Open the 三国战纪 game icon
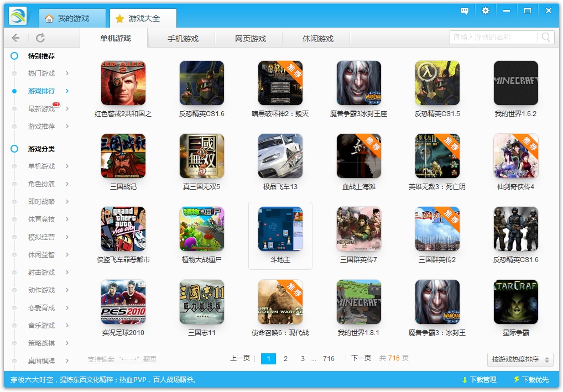This screenshot has height=392, width=563. coord(123,156)
